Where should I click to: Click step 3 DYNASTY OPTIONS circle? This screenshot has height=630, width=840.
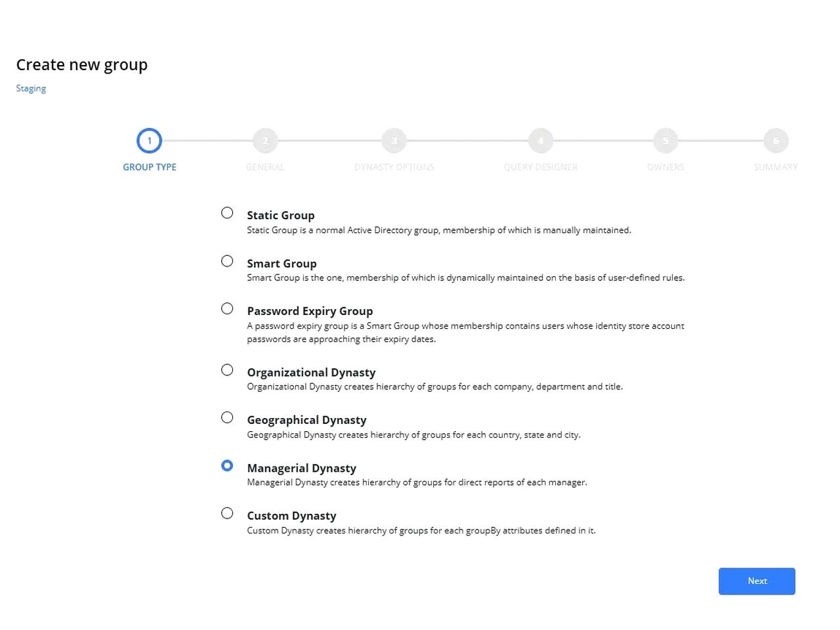[394, 140]
